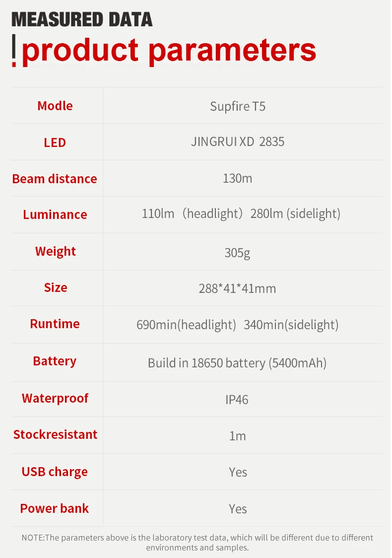Select the Stockresistant row label
392x558 pixels.
pyautogui.click(x=55, y=434)
